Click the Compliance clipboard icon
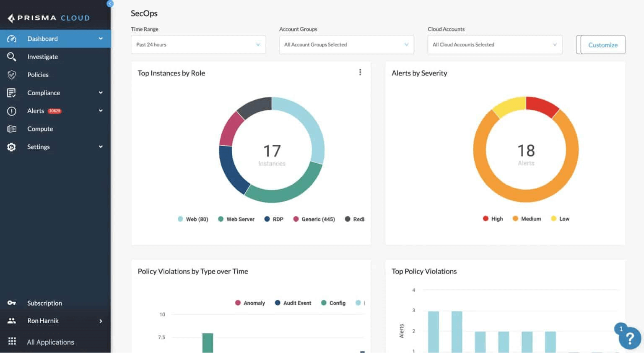 coord(11,92)
